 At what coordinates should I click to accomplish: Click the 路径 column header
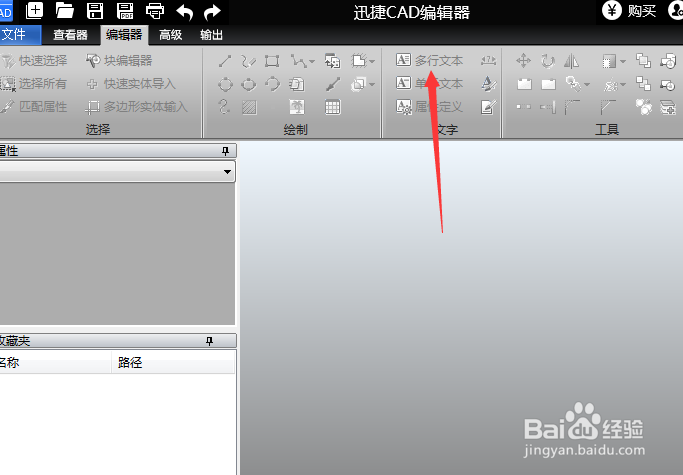(173, 362)
